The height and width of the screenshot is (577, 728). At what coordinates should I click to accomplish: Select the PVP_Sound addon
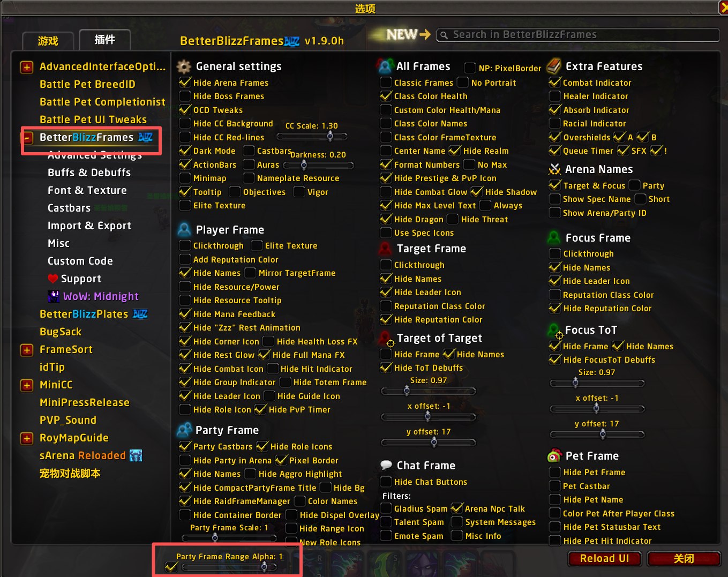68,420
